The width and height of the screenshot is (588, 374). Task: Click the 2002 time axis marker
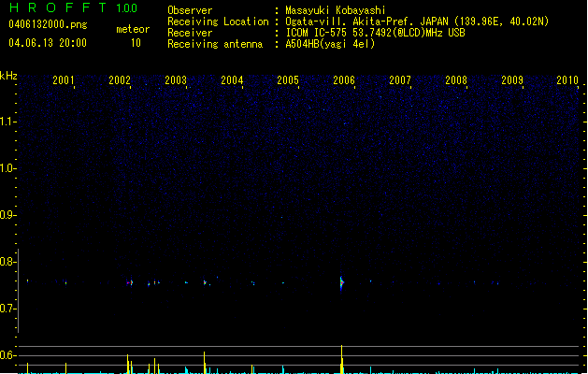(x=120, y=79)
